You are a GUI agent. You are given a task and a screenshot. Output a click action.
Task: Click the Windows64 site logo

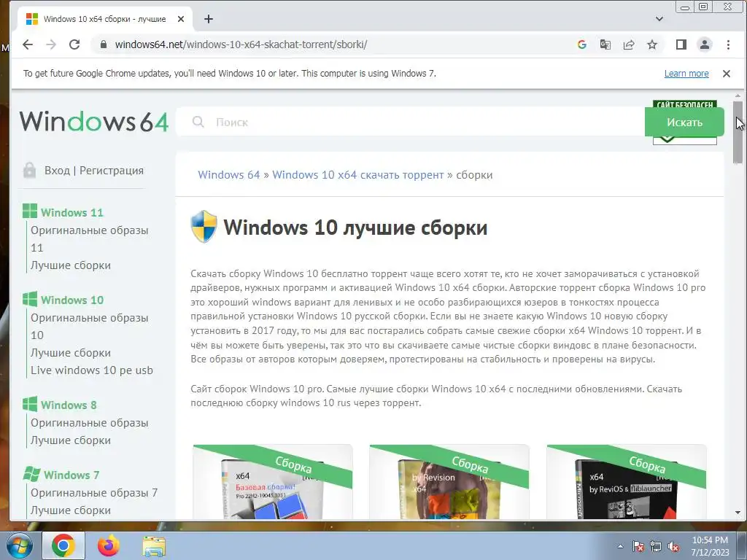tap(94, 122)
